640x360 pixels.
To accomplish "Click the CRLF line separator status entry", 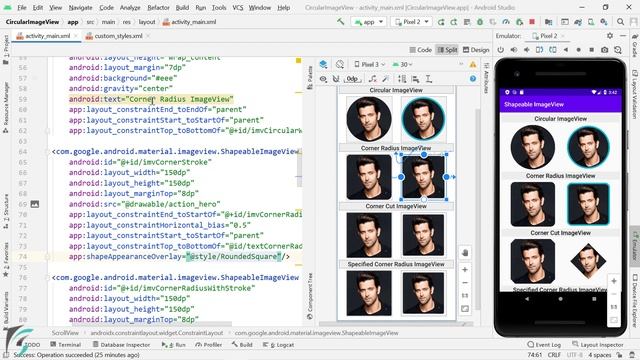I will coord(554,355).
